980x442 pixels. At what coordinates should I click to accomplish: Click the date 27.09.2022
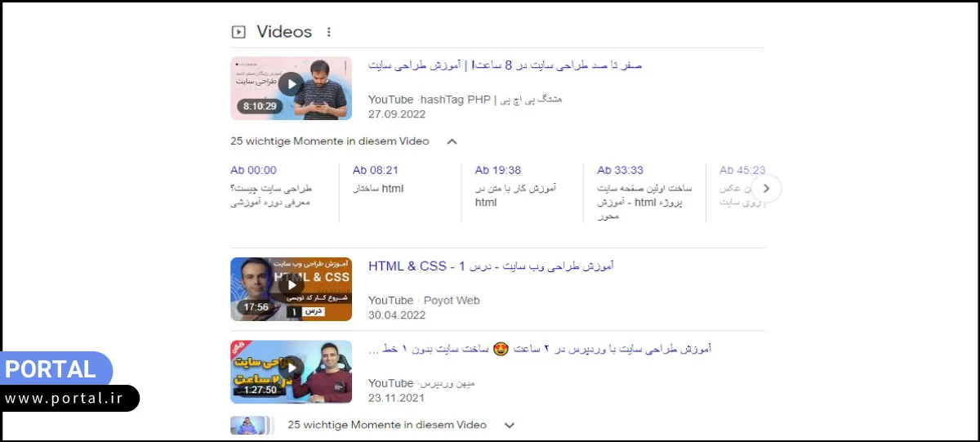click(397, 115)
